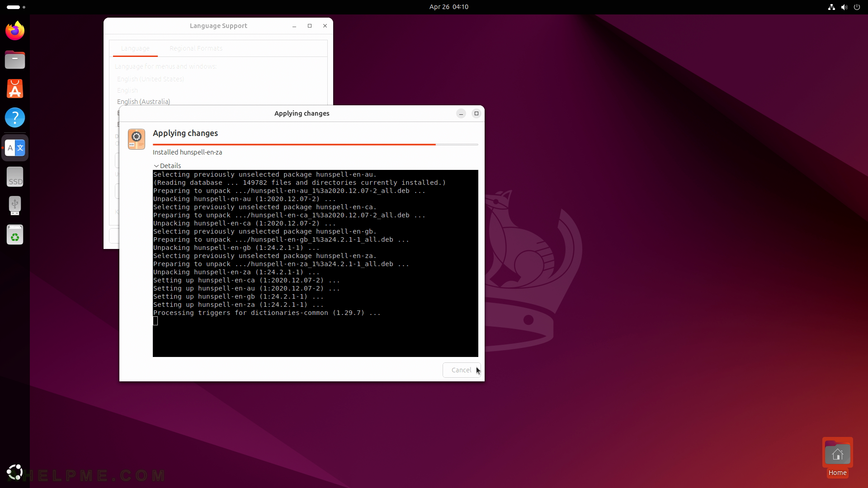Image resolution: width=868 pixels, height=488 pixels.
Task: Minimize the Language Support window
Action: tap(294, 26)
